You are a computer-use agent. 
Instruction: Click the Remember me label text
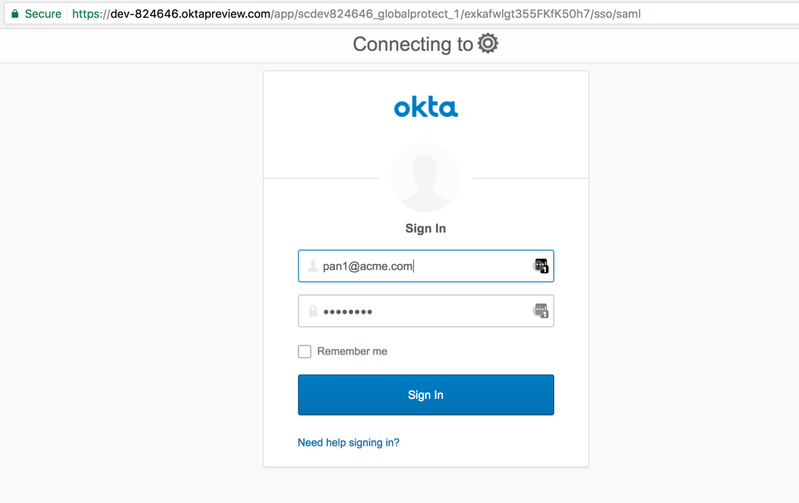coord(352,352)
